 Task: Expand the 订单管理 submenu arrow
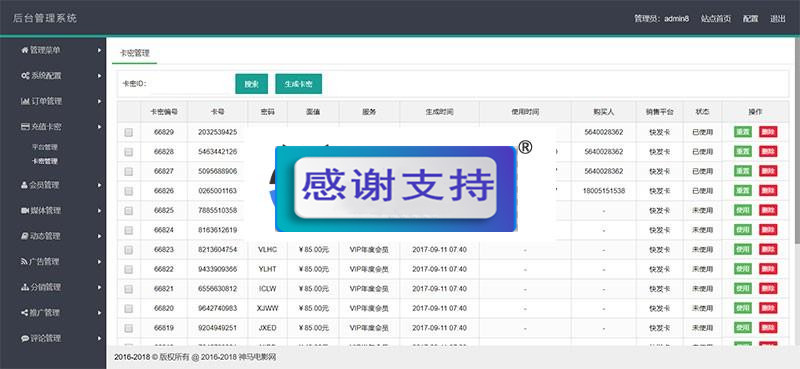(x=99, y=101)
